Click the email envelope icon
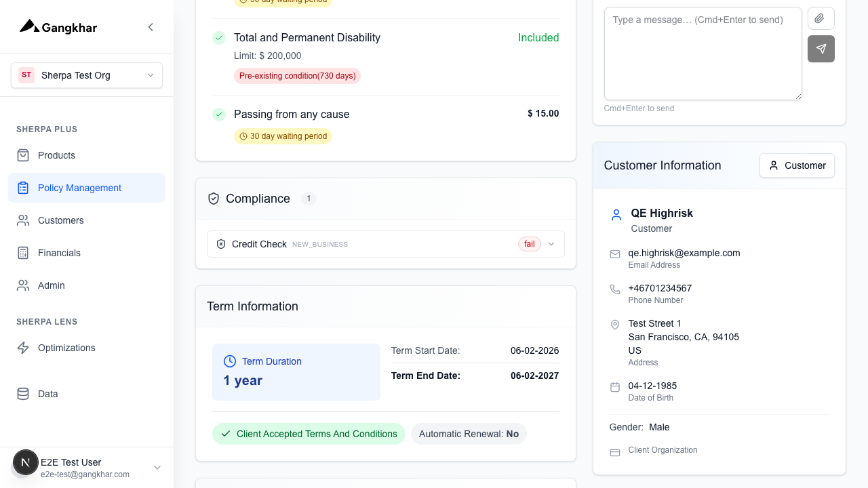The width and height of the screenshot is (868, 488). (x=615, y=254)
